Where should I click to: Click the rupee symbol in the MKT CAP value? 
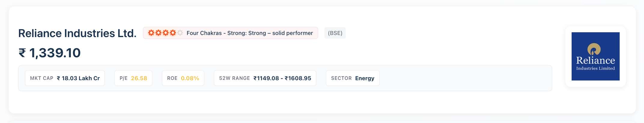pos(59,78)
